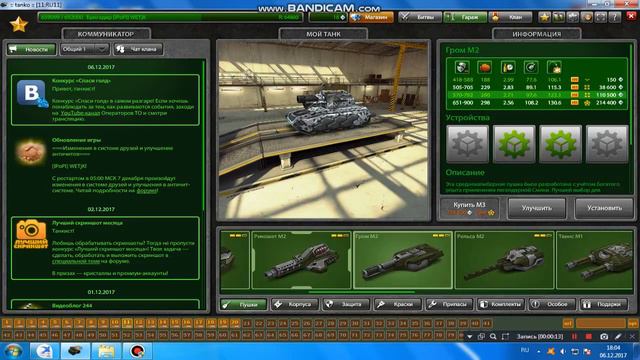Open the Bandicam pencil drawing tool
The width and height of the screenshot is (640, 360).
coord(618,337)
